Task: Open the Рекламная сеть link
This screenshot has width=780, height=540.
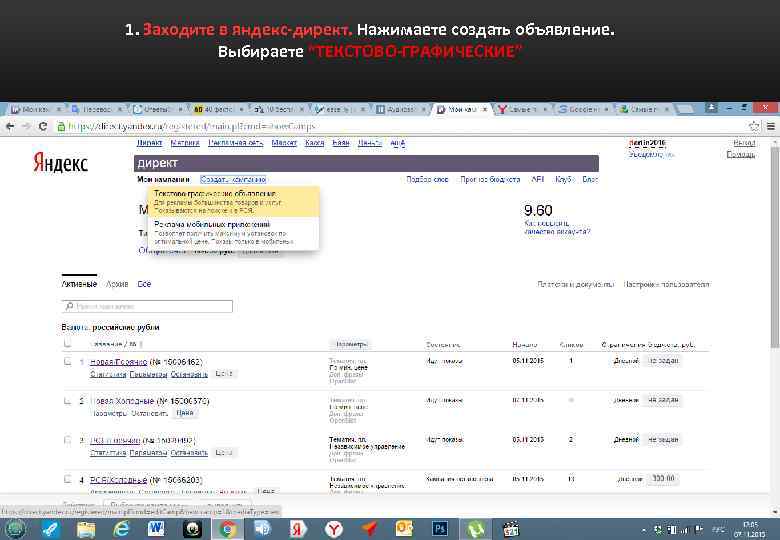Action: coord(236,143)
